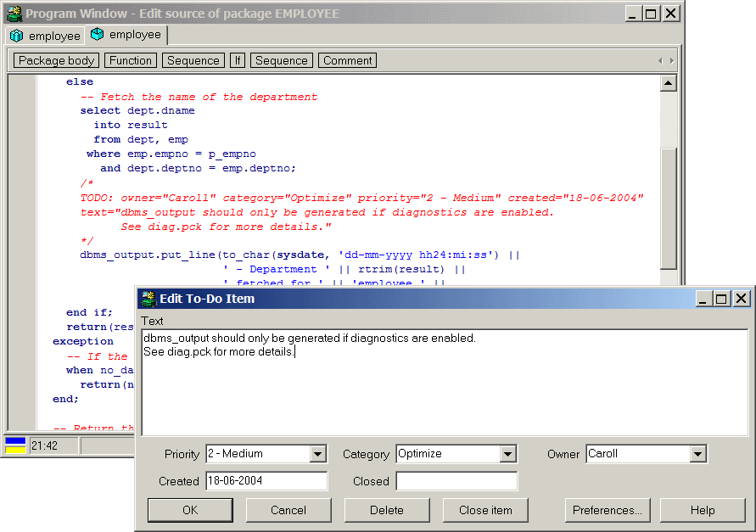756x532 pixels.
Task: Click the Package body hierarchy button
Action: click(56, 60)
